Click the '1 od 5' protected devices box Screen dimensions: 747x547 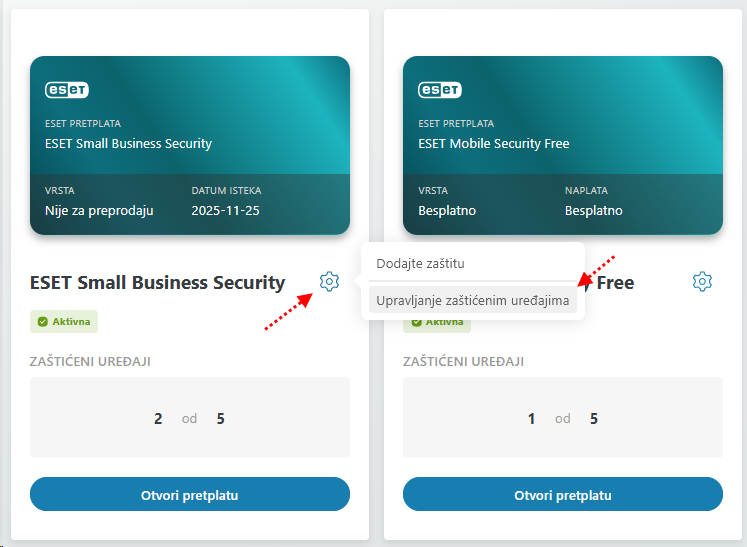[562, 418]
